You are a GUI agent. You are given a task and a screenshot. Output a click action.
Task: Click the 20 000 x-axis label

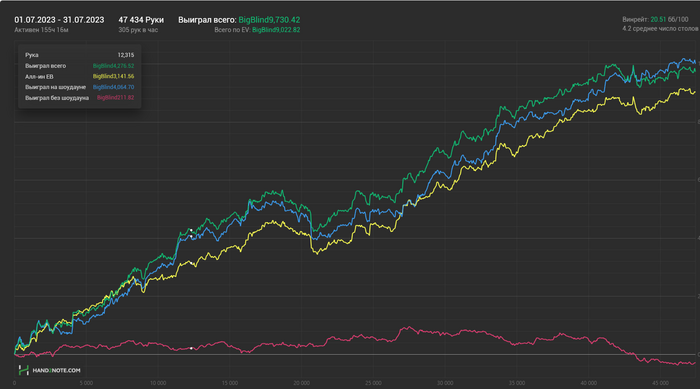tap(302, 383)
